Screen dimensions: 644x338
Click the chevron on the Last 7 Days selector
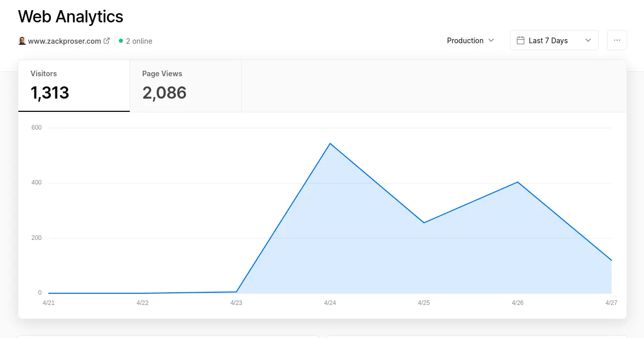(x=588, y=40)
